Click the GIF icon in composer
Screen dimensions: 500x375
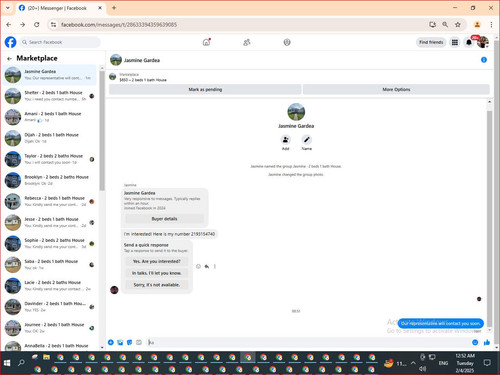point(139,342)
